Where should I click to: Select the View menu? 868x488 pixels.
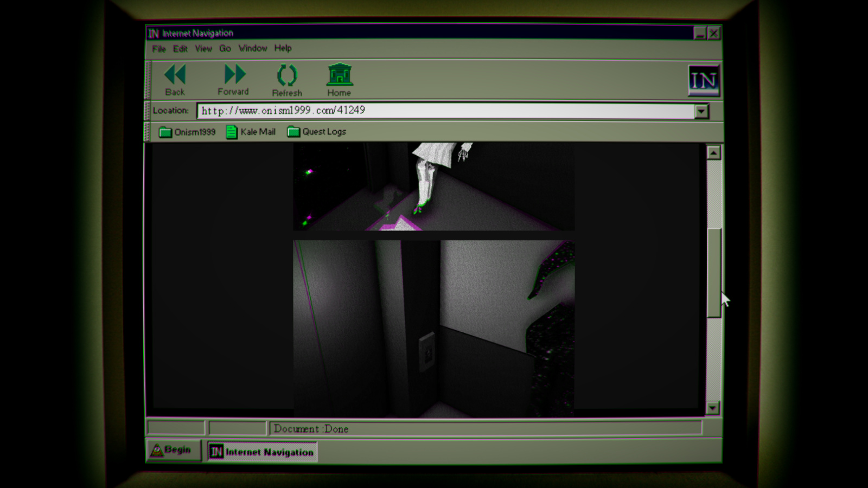point(203,49)
